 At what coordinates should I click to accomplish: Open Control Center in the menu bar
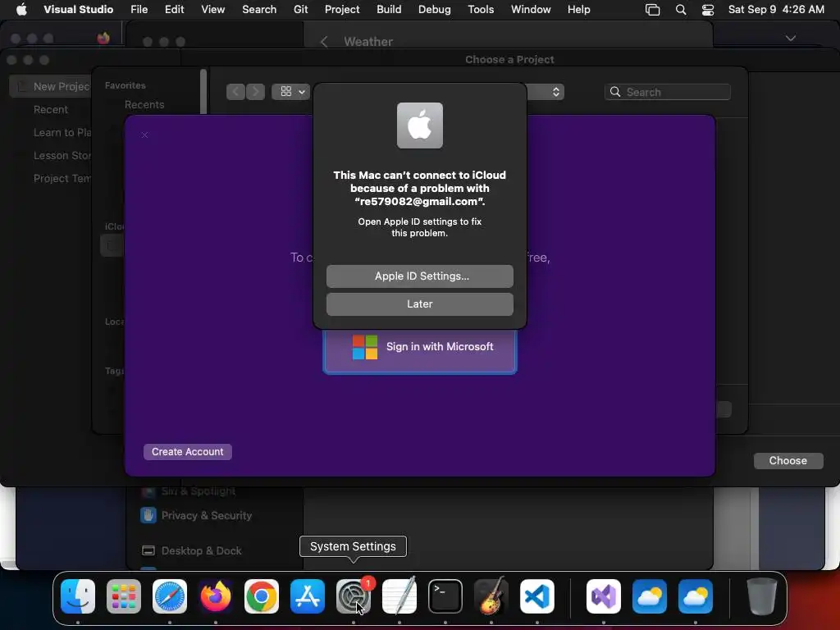pyautogui.click(x=708, y=9)
